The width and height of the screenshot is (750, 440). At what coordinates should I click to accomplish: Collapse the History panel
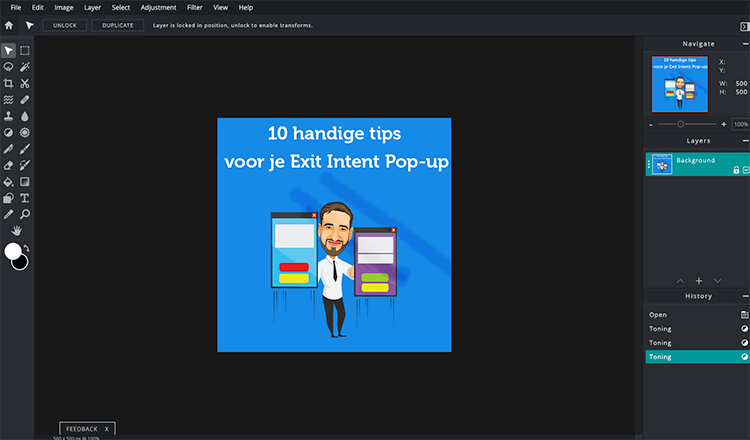pyautogui.click(x=745, y=296)
